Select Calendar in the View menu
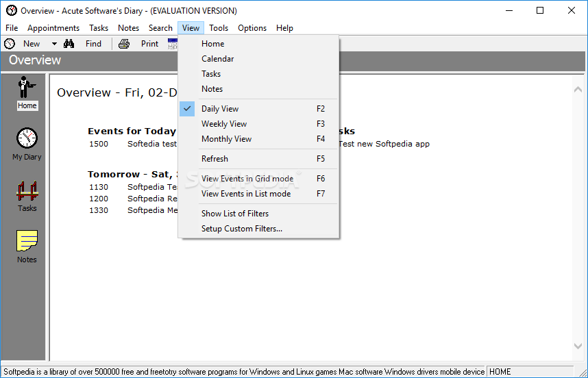The height and width of the screenshot is (378, 588). click(258, 58)
